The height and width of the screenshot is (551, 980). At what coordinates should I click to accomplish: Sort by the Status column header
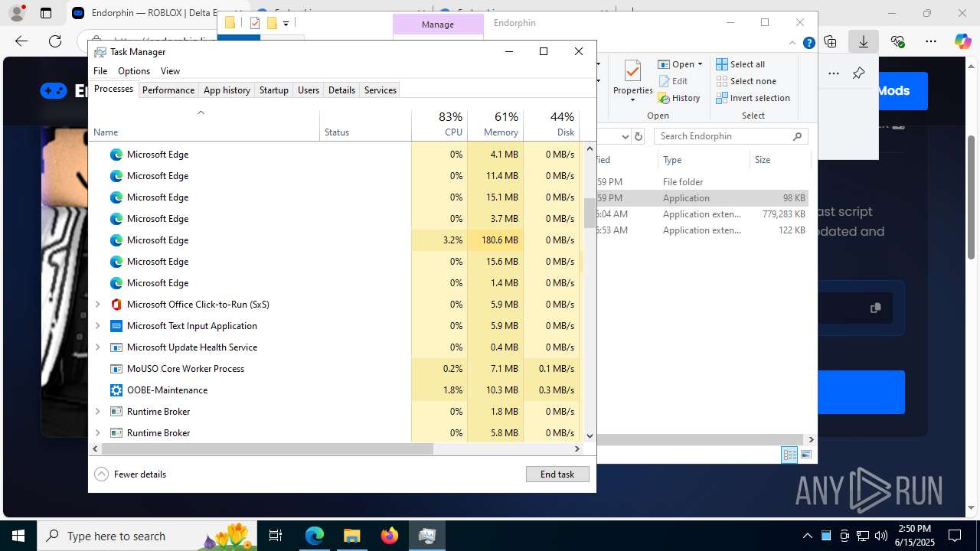(x=365, y=125)
